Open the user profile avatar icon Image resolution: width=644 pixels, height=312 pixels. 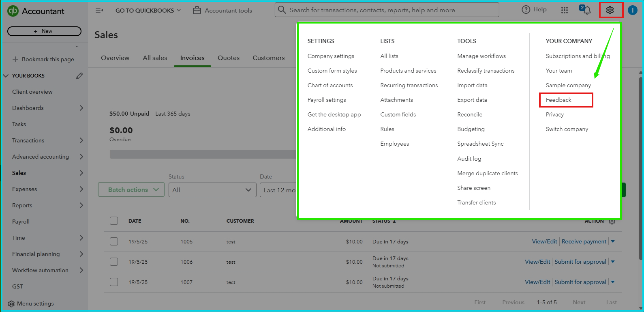pos(632,10)
